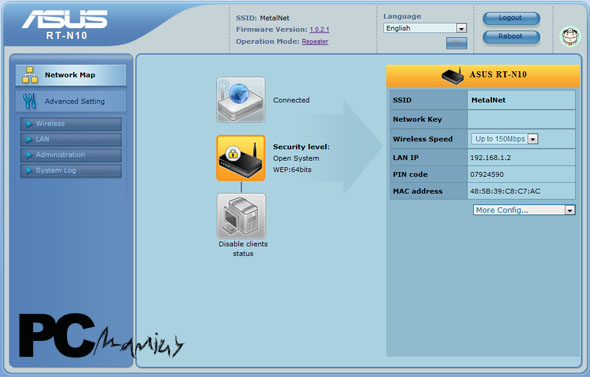Click the PIN code row label
Screen dimensions: 590x377
410,175
